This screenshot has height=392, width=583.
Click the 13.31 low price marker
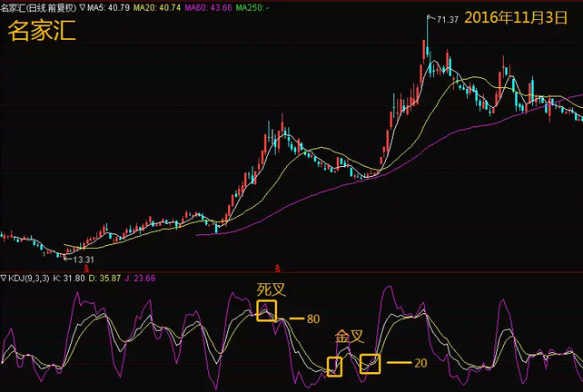(x=80, y=260)
